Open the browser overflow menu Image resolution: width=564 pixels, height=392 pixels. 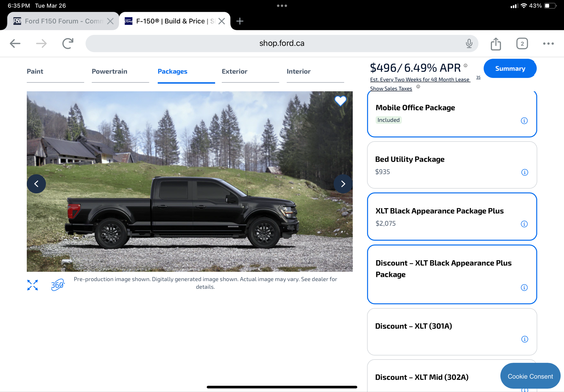(548, 44)
